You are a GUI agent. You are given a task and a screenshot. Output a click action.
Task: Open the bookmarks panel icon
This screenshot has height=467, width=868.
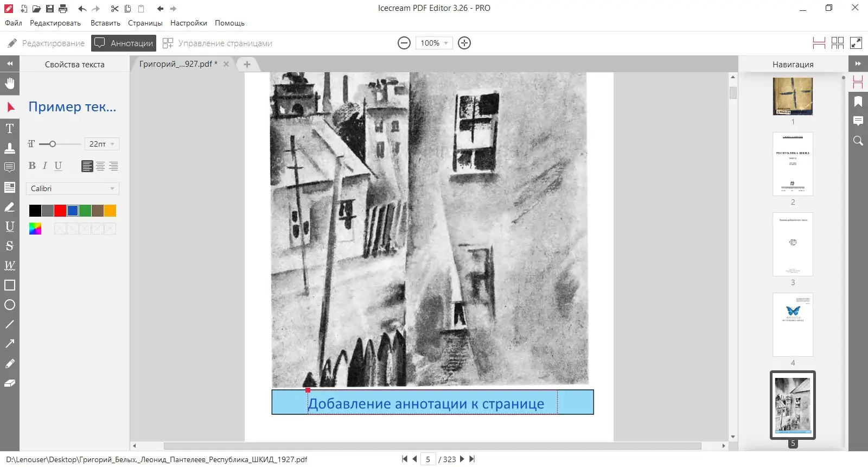[x=858, y=102]
